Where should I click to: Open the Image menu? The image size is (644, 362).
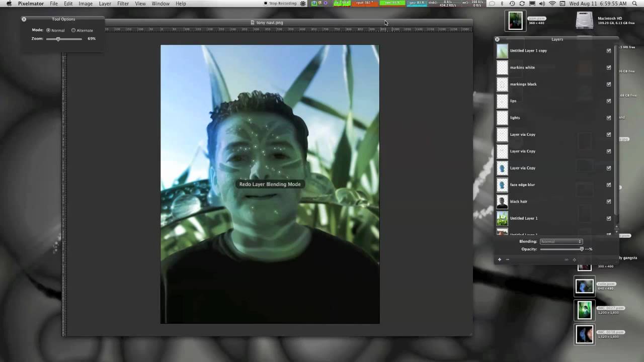click(86, 4)
